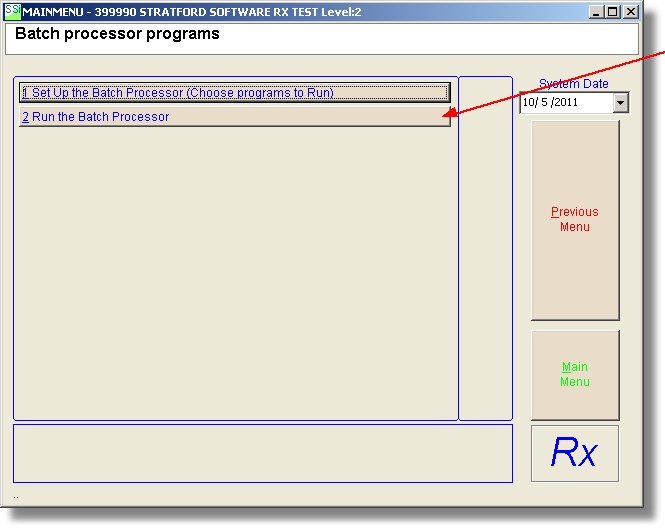Click the SS application icon in title bar
The width and height of the screenshot is (665, 529).
(12, 12)
